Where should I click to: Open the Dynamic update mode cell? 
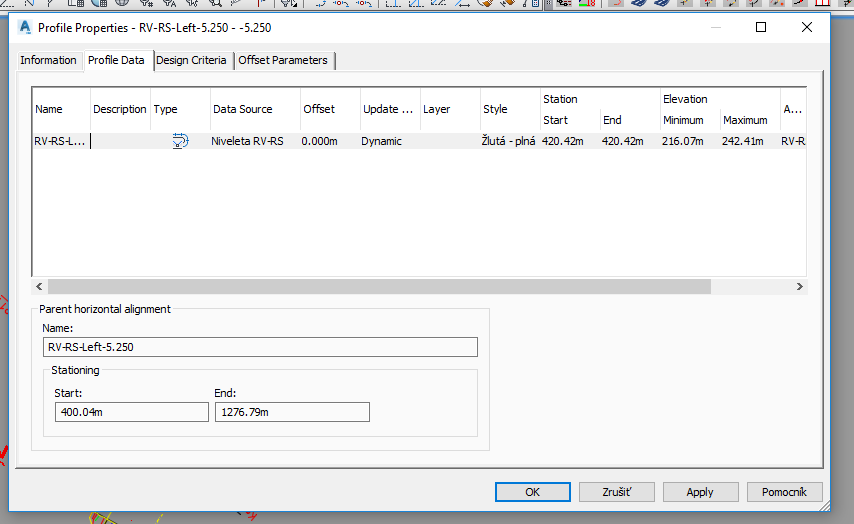[x=390, y=141]
